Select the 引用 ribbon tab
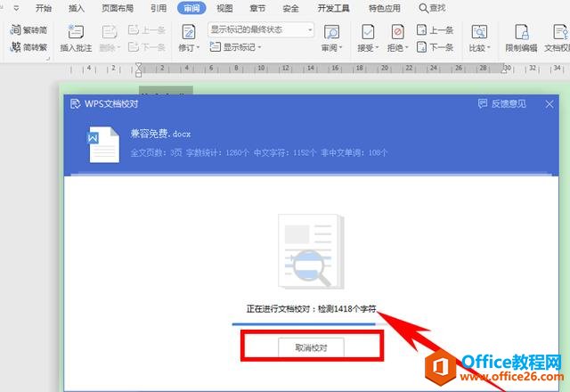This screenshot has height=392, width=570. click(x=159, y=8)
